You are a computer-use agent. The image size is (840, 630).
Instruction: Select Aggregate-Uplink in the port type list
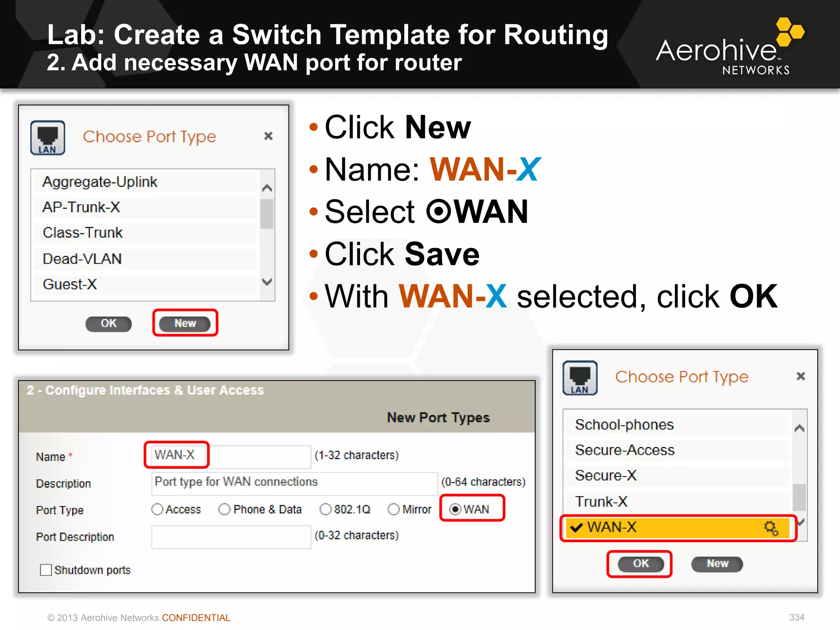[145, 182]
